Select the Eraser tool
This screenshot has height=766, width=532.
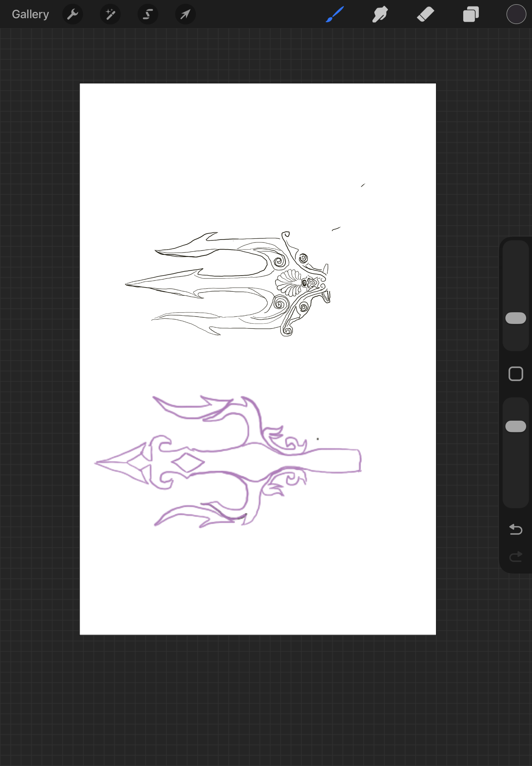tap(425, 14)
